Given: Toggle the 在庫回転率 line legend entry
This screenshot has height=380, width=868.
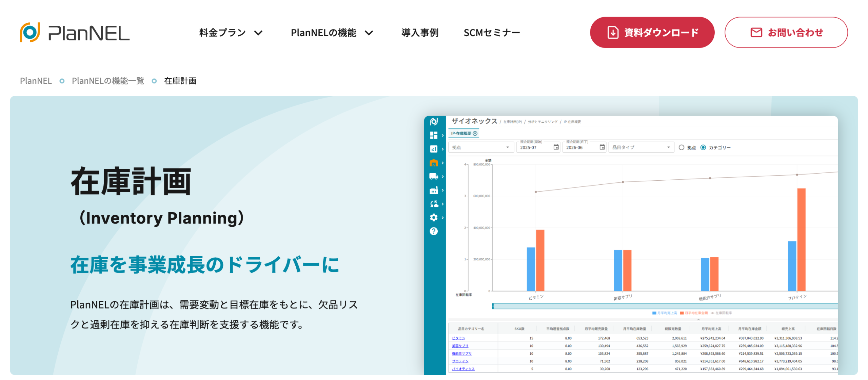Looking at the screenshot, I should pos(721,313).
